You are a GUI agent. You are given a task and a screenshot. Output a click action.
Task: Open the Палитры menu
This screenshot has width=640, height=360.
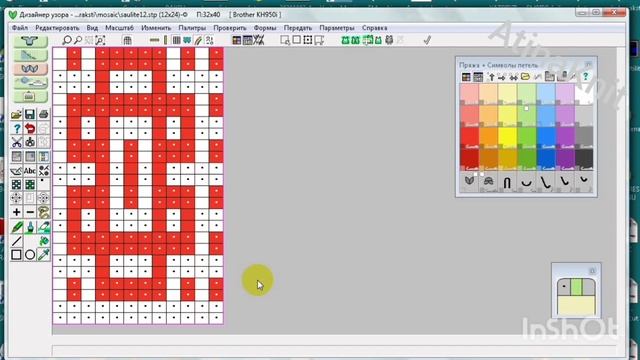point(192,28)
